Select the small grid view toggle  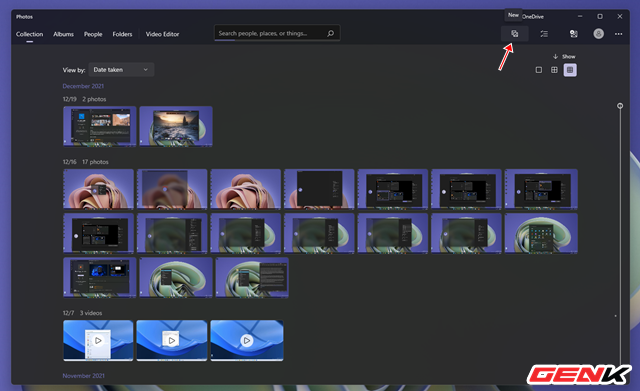(x=570, y=70)
